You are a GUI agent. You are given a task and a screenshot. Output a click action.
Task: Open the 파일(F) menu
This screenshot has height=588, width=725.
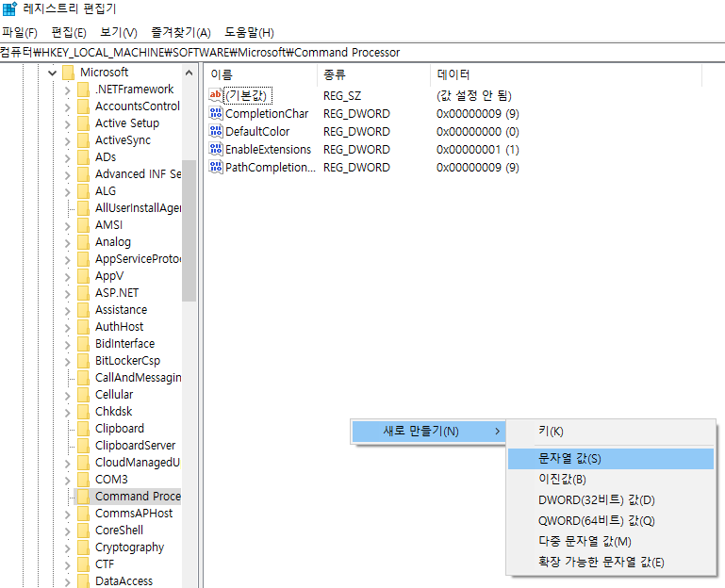point(20,32)
